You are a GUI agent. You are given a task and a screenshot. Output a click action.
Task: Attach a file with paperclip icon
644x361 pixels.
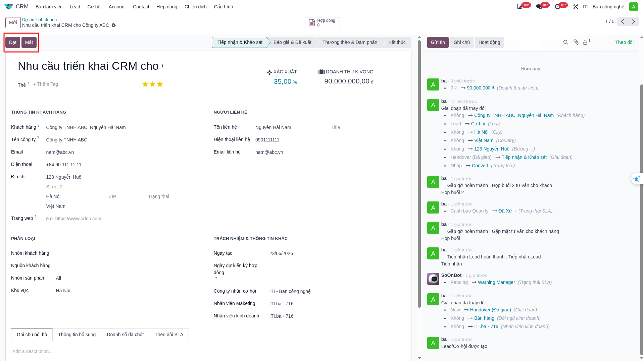pos(576,42)
